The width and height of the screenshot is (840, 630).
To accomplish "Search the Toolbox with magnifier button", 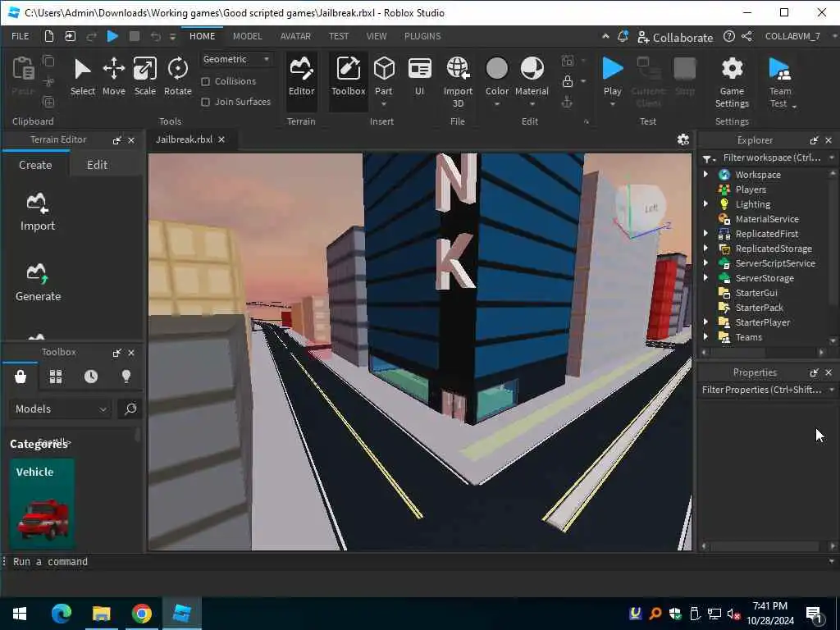I will pyautogui.click(x=130, y=409).
